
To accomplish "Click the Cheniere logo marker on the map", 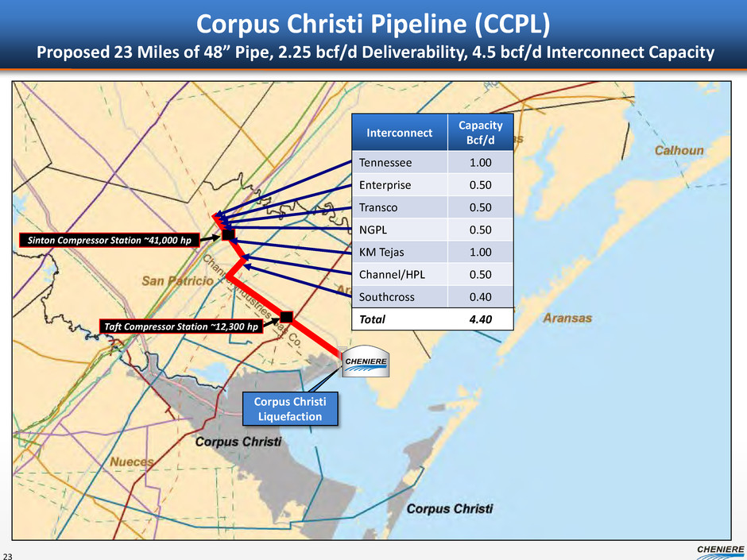I will tap(365, 362).
